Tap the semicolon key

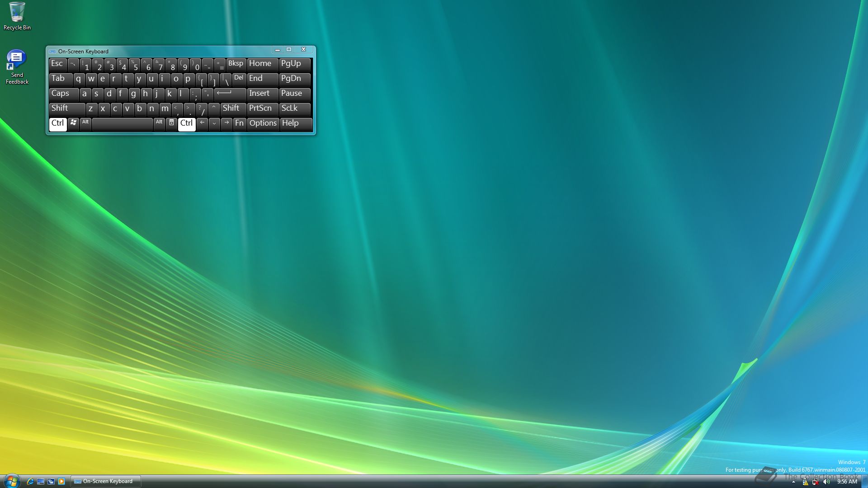195,94
